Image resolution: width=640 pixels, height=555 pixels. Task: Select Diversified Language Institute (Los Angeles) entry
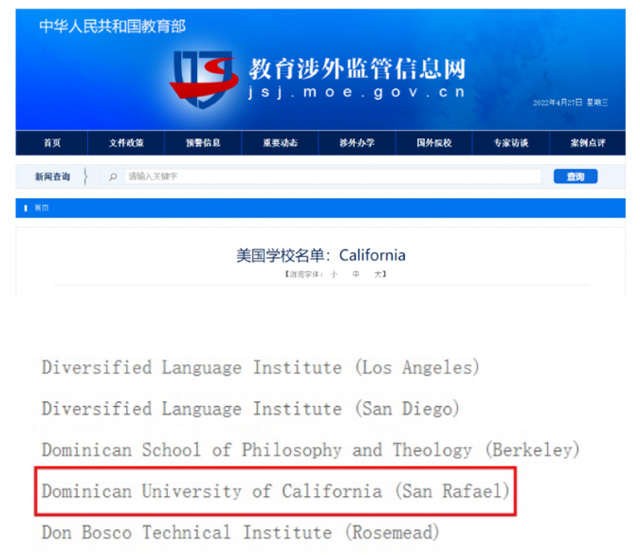260,367
